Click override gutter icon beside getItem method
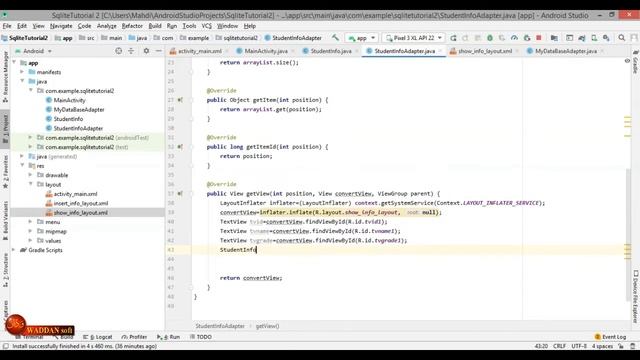 point(180,100)
